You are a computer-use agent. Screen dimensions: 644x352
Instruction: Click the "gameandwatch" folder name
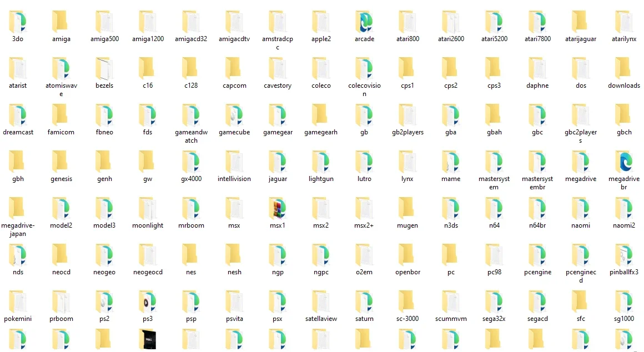[191, 137]
